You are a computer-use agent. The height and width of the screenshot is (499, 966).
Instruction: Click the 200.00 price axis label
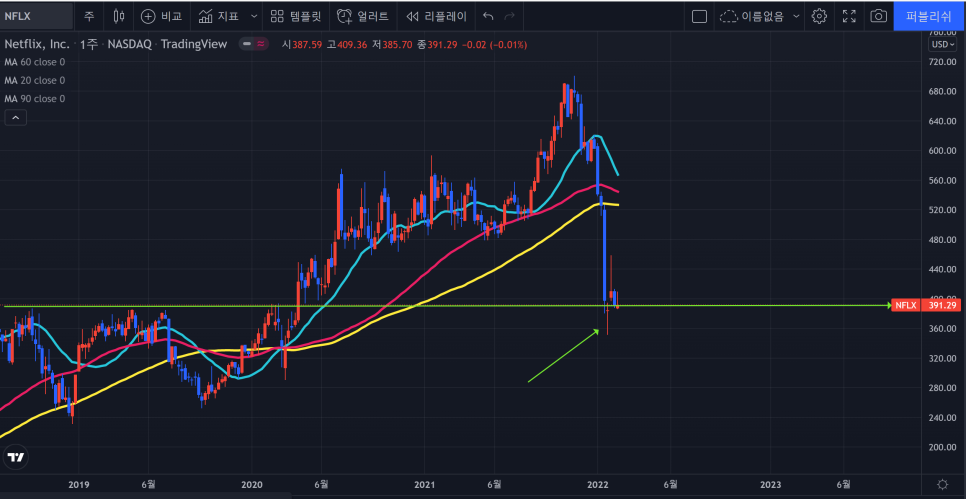pos(944,447)
